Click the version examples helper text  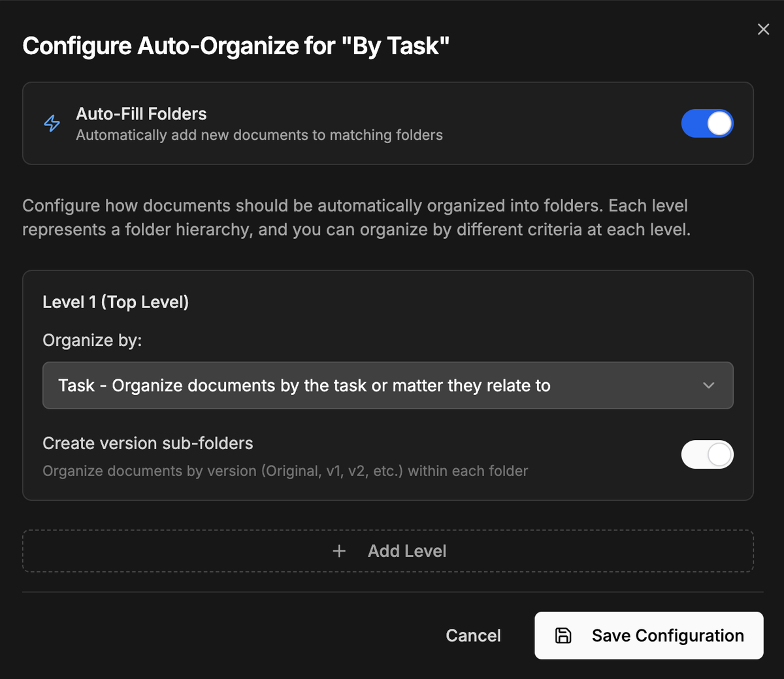(x=286, y=471)
